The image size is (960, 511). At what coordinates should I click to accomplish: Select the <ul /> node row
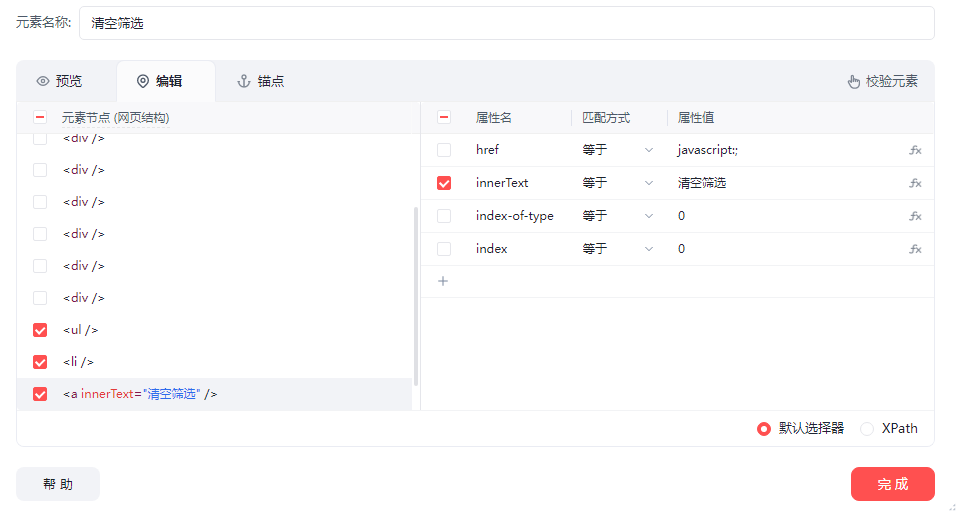[214, 330]
